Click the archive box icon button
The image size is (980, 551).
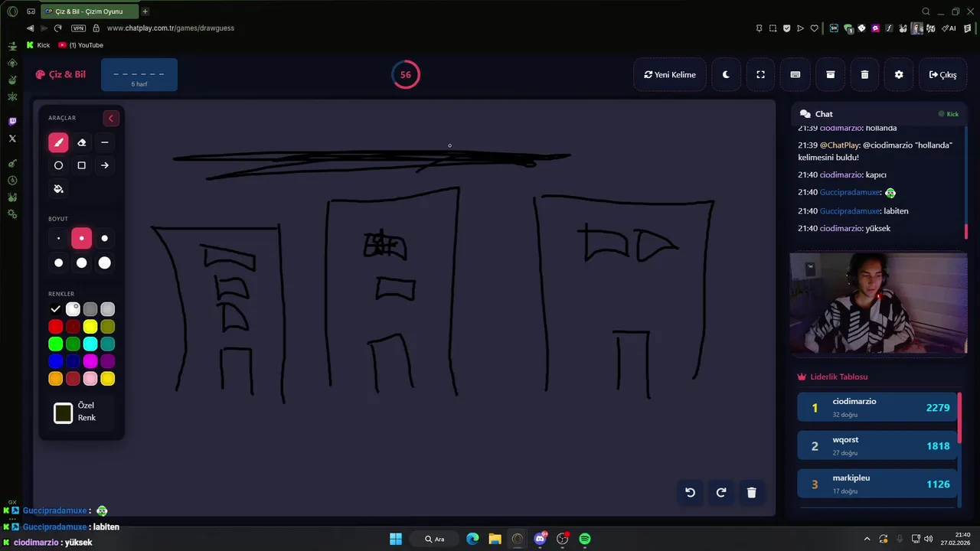click(830, 75)
